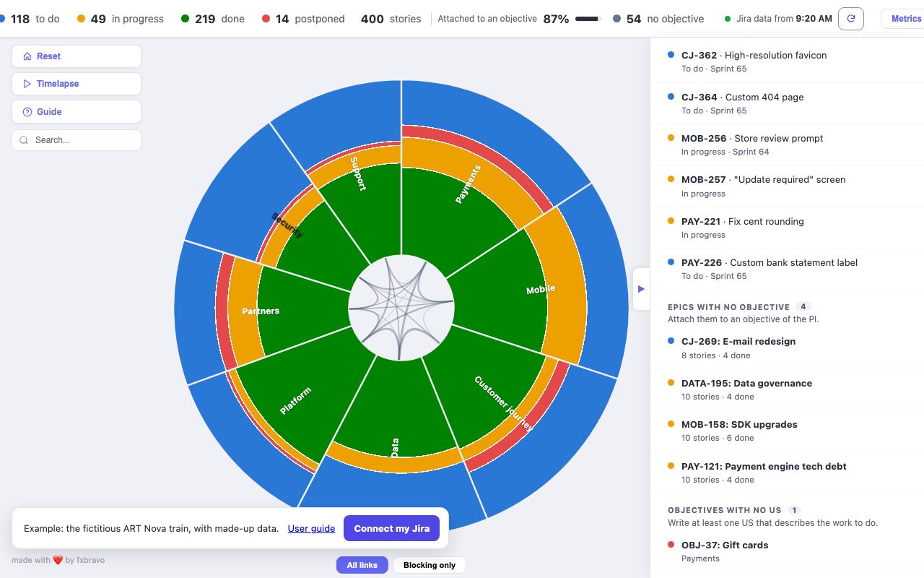Click the objective attachment progress bar
The image size is (924, 578).
pos(588,19)
